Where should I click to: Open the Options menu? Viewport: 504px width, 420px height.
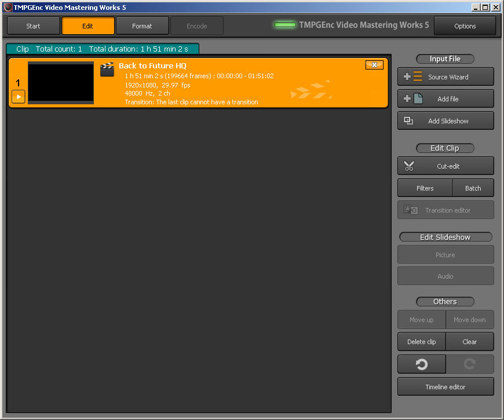point(465,26)
